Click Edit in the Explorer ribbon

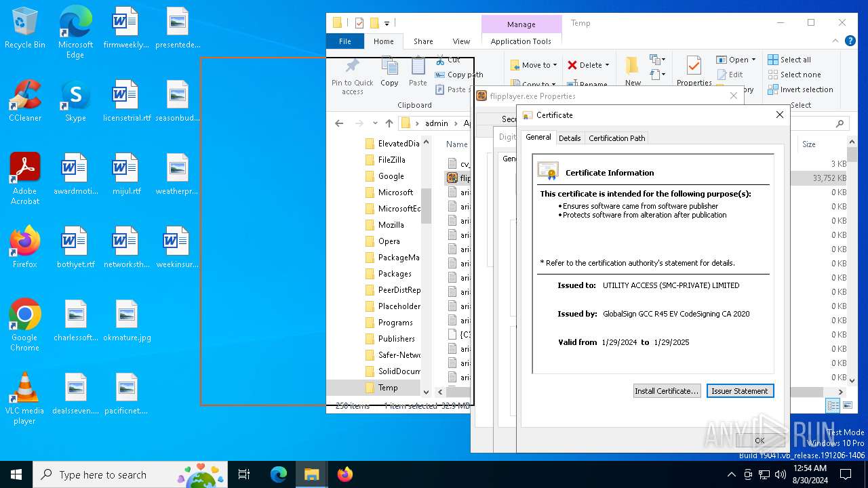coord(730,75)
